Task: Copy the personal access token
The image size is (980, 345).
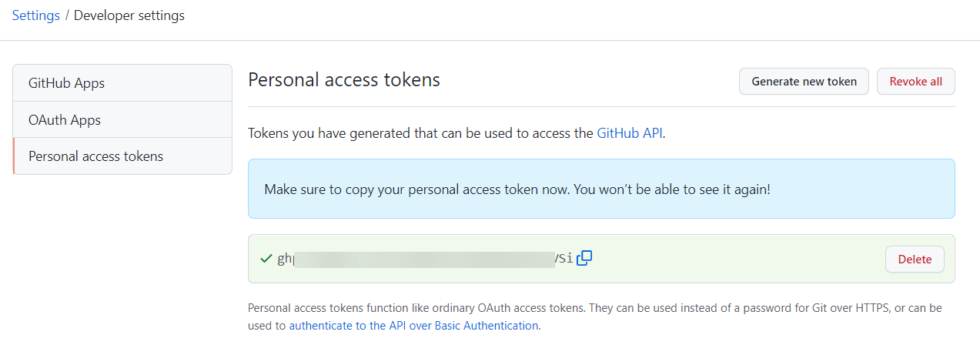Action: click(x=584, y=258)
